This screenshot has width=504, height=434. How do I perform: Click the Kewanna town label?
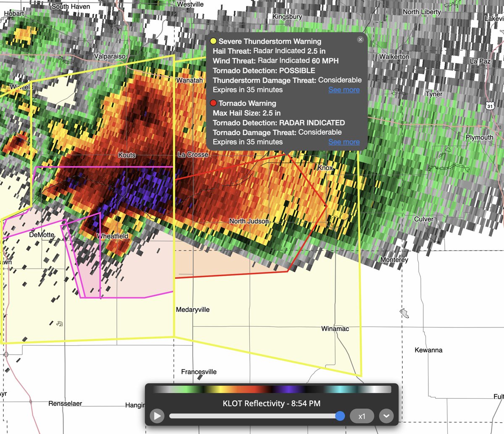click(x=428, y=350)
